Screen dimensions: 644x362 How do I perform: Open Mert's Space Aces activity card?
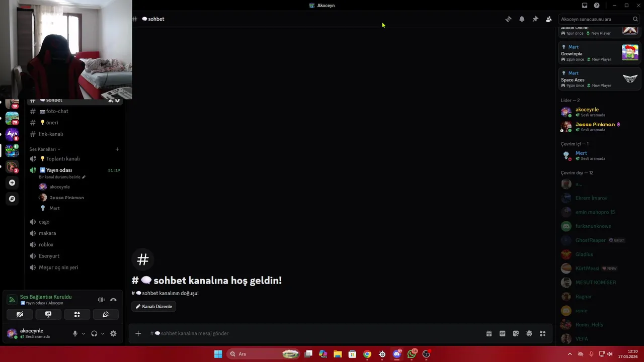(x=600, y=79)
